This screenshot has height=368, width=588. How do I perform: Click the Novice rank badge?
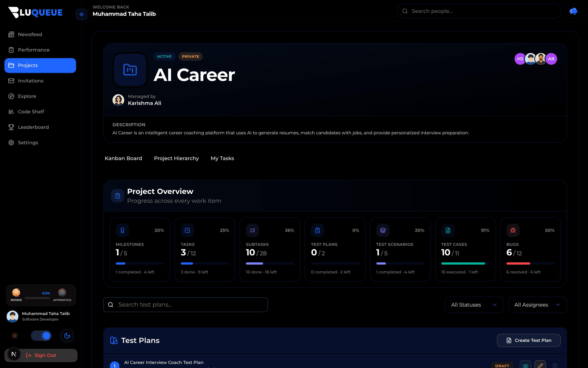tap(16, 295)
